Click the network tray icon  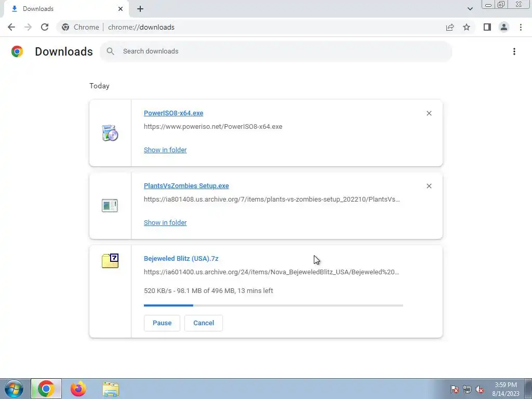coord(467,389)
